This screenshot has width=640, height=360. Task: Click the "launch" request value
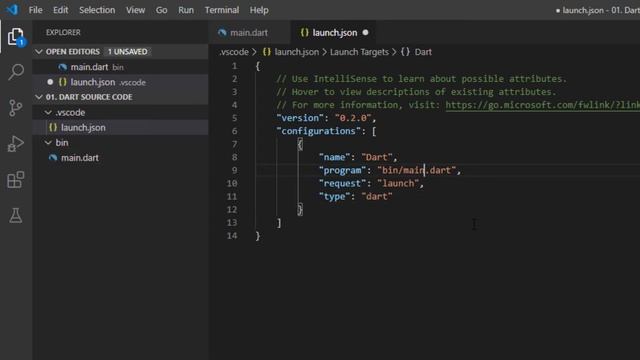398,183
